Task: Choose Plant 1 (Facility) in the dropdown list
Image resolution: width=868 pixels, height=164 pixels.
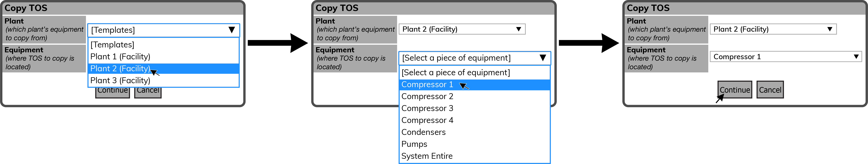Action: [163, 57]
